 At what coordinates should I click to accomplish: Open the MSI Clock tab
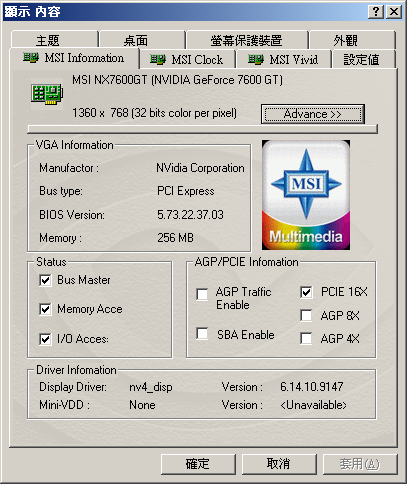(187, 60)
